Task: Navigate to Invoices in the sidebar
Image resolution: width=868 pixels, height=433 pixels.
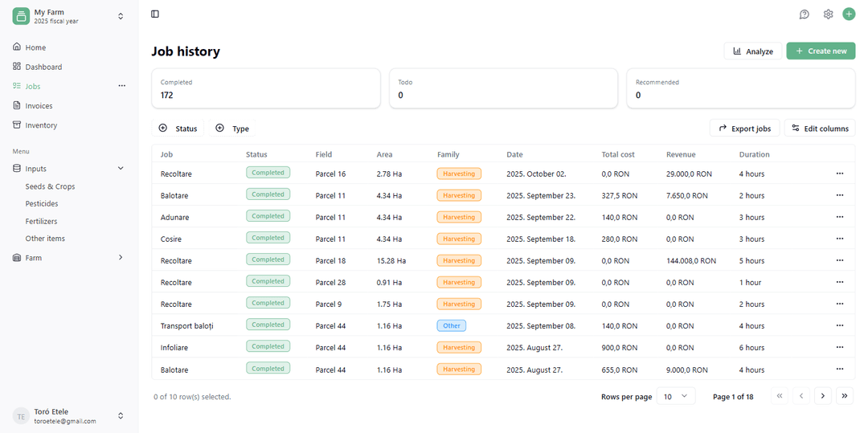Action: (39, 106)
